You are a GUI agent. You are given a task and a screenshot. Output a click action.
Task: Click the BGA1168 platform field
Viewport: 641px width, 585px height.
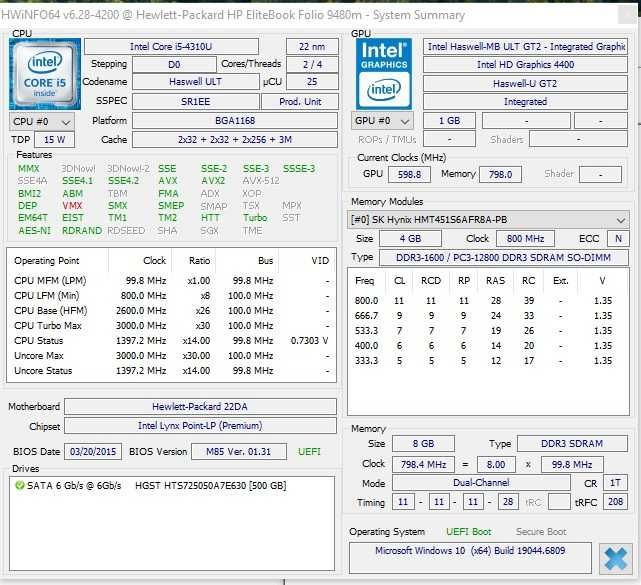coord(235,121)
